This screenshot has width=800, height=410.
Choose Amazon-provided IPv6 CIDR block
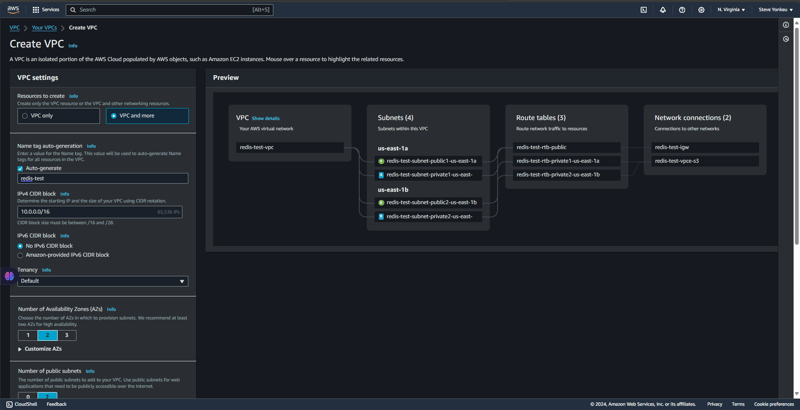click(20, 255)
